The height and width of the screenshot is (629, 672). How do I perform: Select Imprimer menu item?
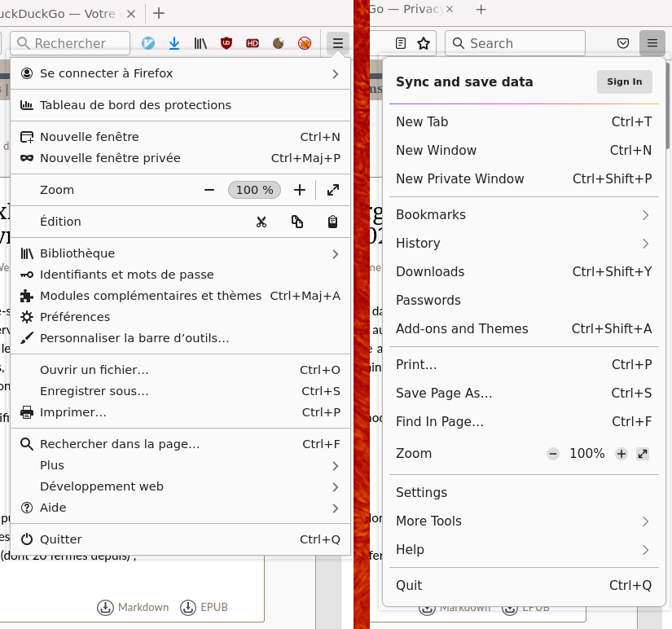[181, 412]
